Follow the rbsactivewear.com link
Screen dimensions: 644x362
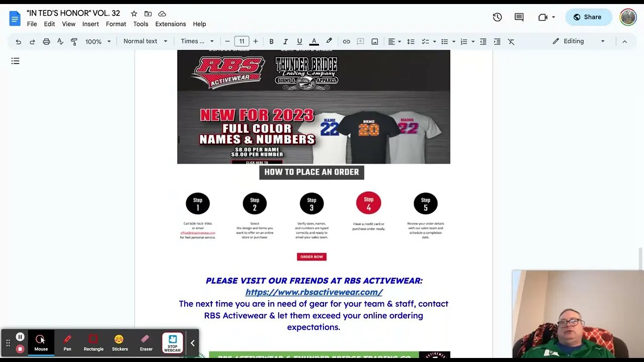314,292
